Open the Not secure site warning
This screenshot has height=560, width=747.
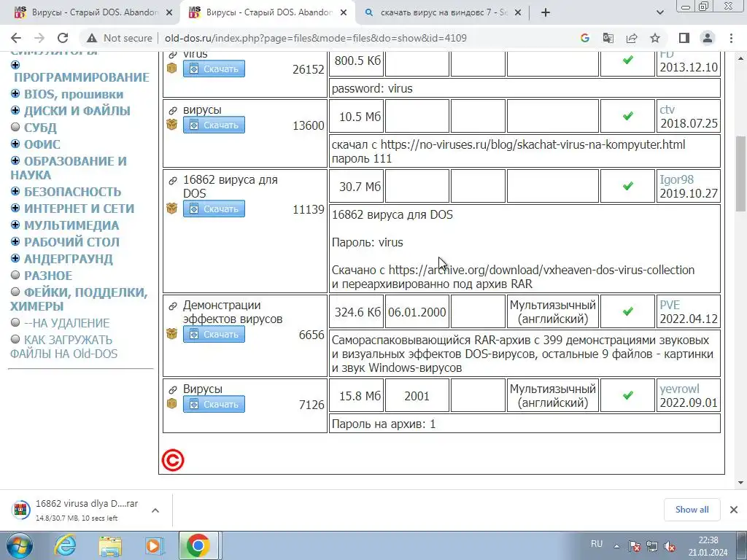[x=120, y=38]
